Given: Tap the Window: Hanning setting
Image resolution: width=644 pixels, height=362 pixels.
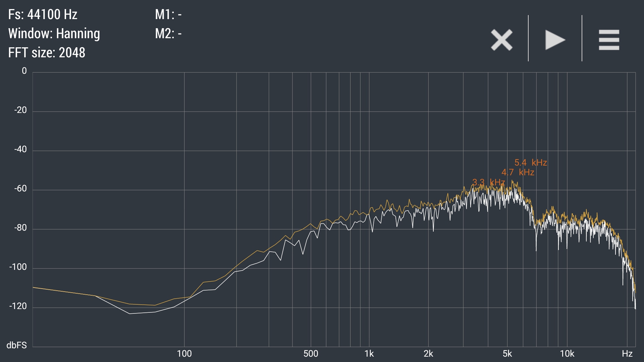Looking at the screenshot, I should [x=54, y=34].
